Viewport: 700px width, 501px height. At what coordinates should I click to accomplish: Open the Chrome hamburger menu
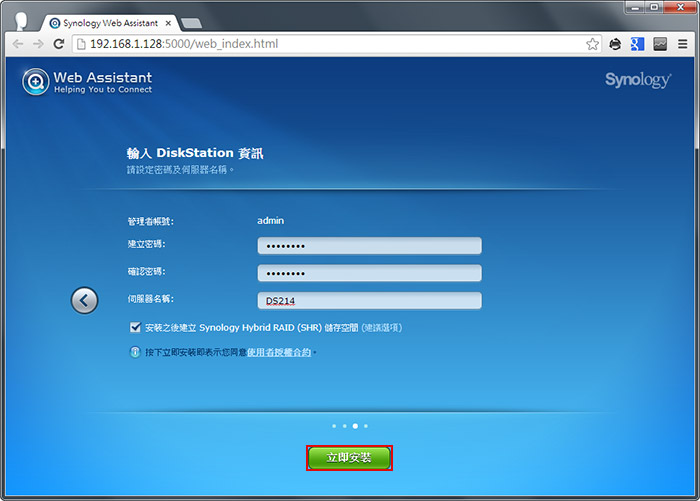683,44
